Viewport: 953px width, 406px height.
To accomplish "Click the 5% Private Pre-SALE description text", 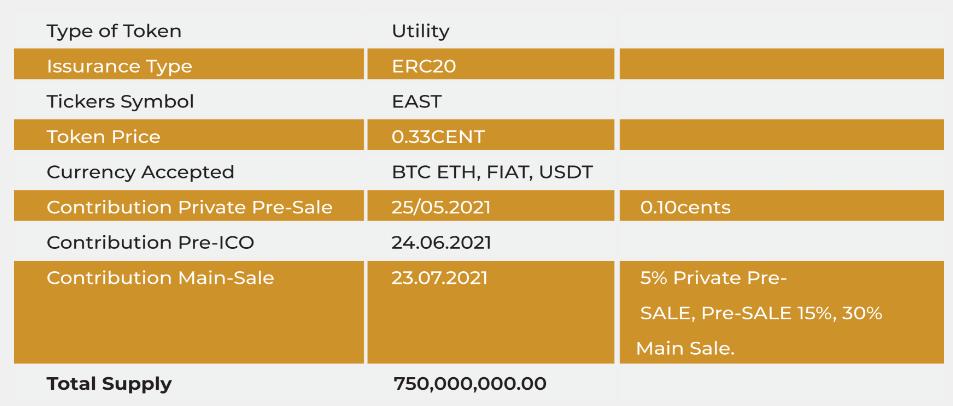I will click(x=759, y=314).
